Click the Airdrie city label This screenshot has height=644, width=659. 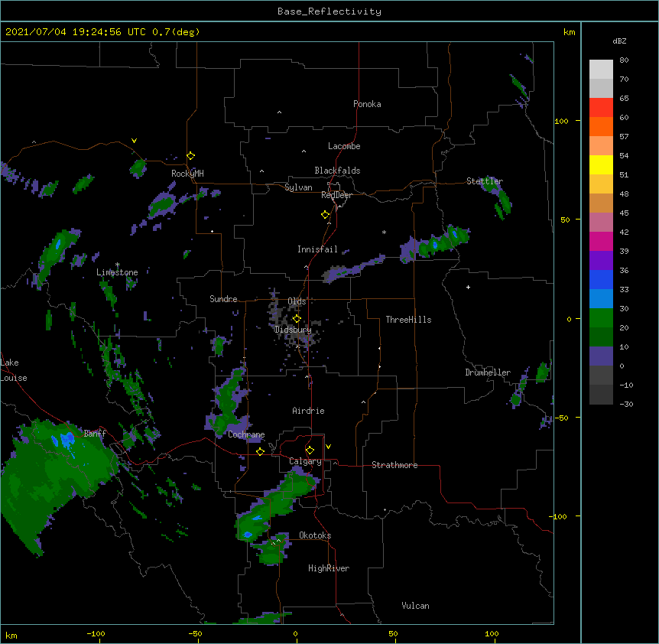point(308,411)
